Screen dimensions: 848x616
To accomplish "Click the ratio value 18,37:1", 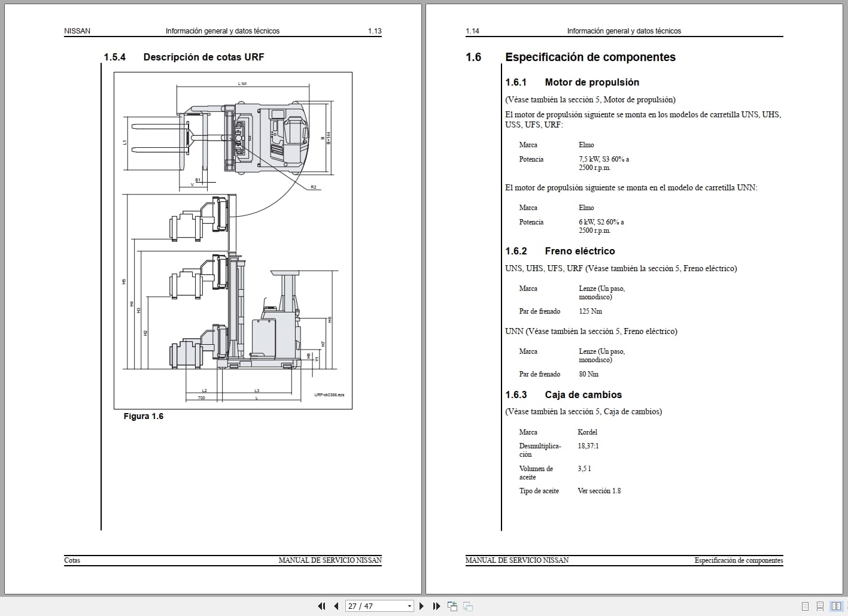I will tap(588, 446).
